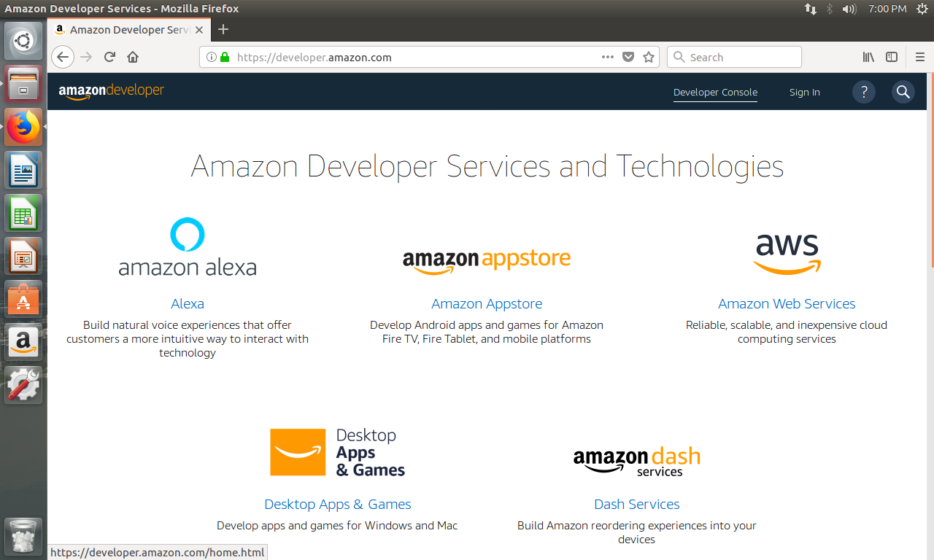Viewport: 934px width, 560px height.
Task: Open LibreOffice Impress from launcher
Action: point(23,256)
